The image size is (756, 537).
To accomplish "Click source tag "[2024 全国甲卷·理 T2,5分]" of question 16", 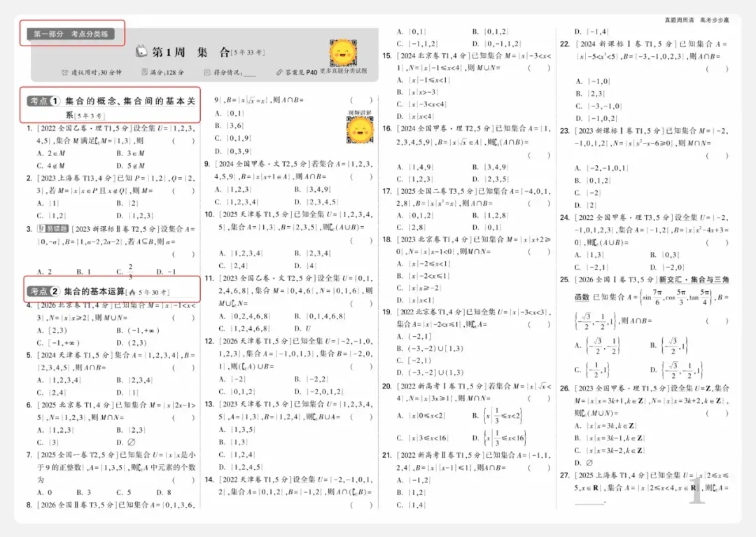I will coord(444,128).
